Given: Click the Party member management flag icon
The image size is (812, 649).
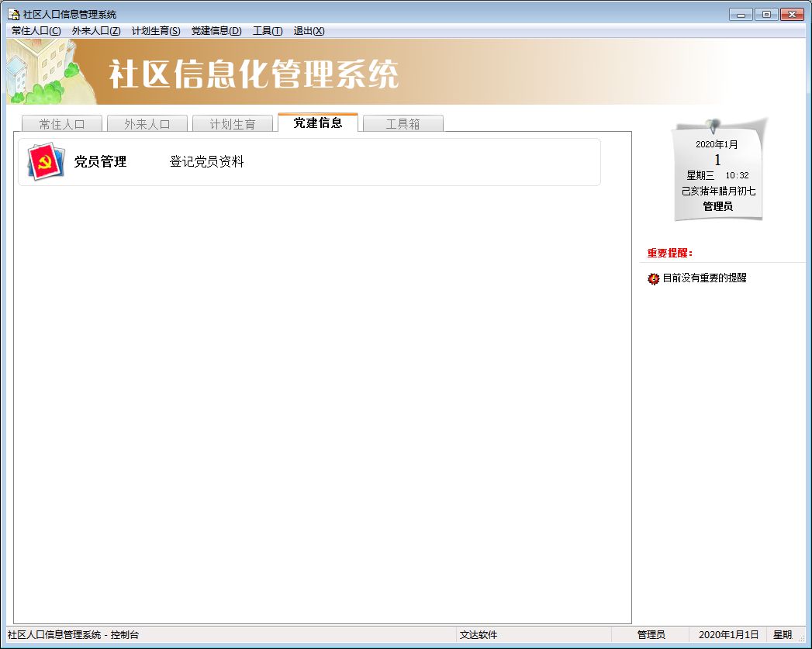Looking at the screenshot, I should (46, 162).
